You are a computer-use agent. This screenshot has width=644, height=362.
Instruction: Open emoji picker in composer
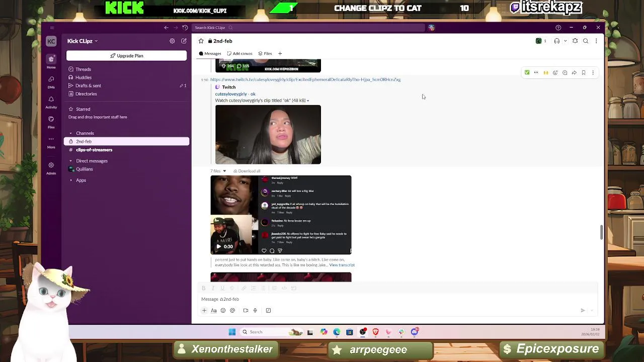pyautogui.click(x=223, y=310)
